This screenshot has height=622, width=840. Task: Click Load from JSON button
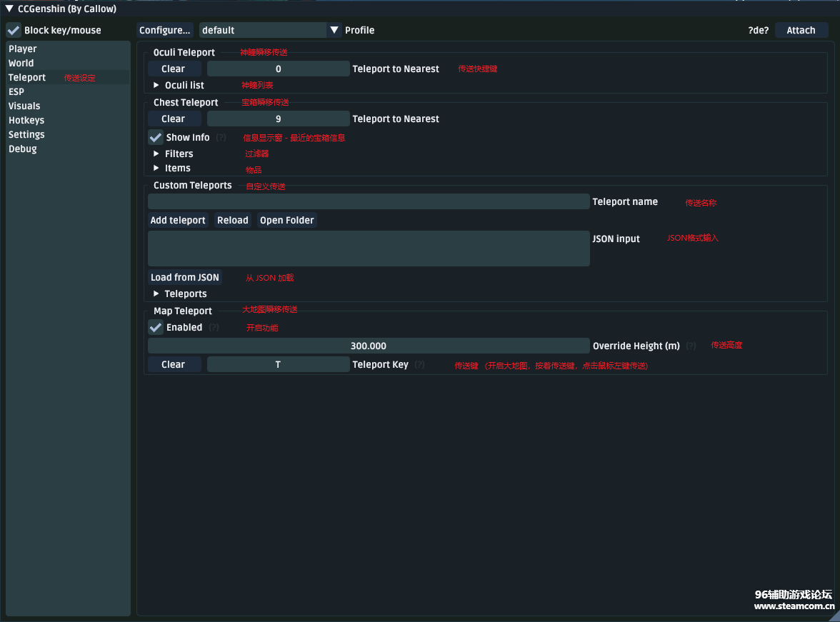pyautogui.click(x=185, y=277)
